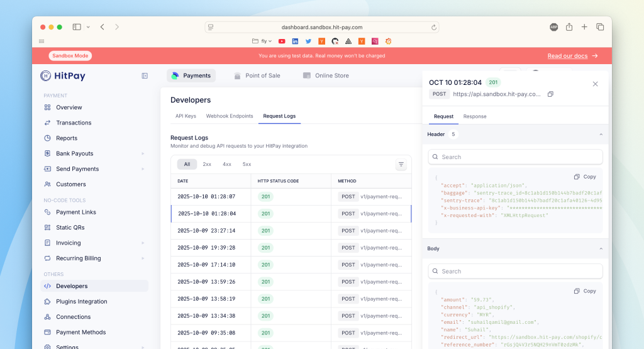Image resolution: width=644 pixels, height=349 pixels.
Task: Filter logs by 2xx status
Action: pyautogui.click(x=207, y=164)
